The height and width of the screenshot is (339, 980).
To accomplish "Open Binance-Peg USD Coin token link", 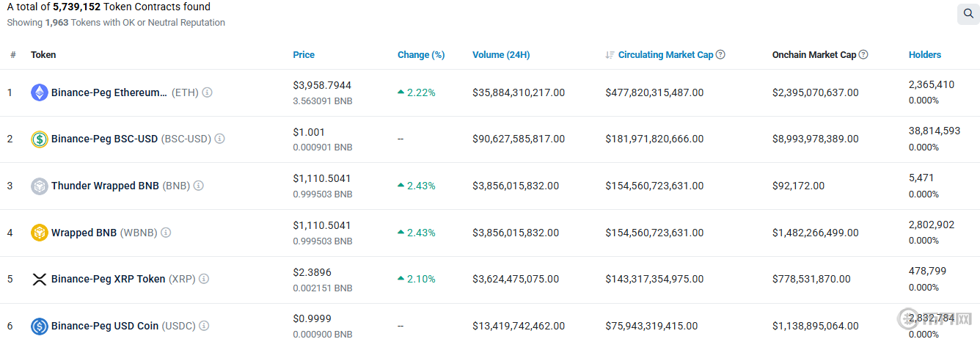I will click(x=104, y=326).
